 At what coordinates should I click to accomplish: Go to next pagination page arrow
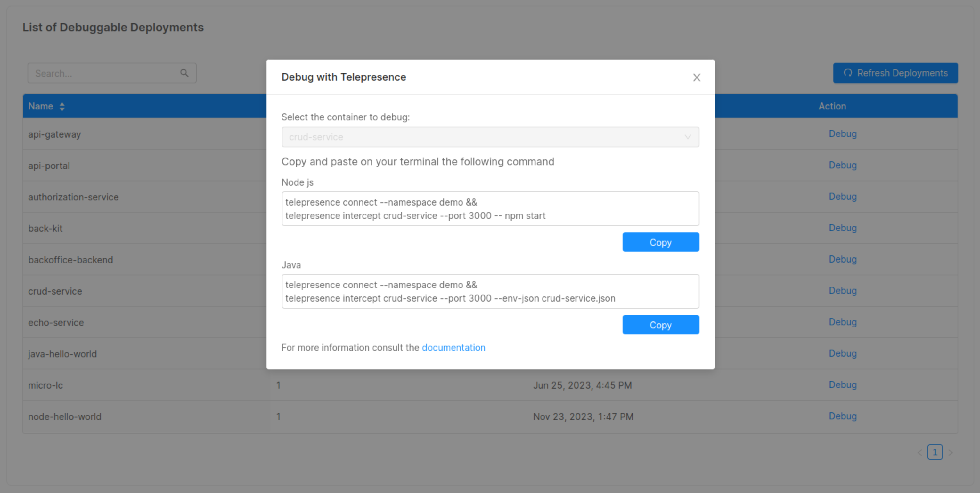click(950, 452)
